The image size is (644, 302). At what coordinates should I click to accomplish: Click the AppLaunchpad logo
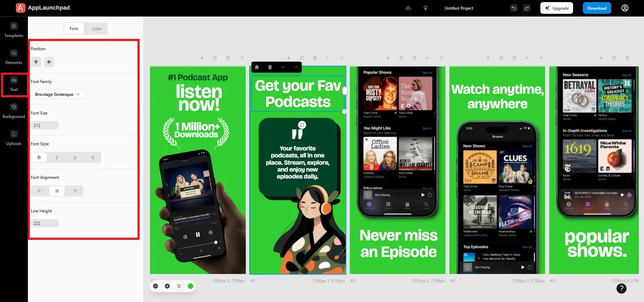point(43,8)
